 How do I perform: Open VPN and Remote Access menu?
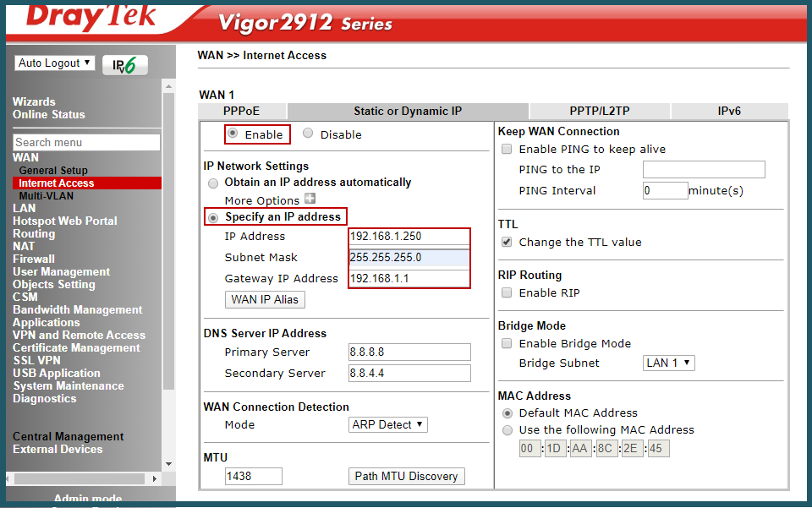point(79,336)
